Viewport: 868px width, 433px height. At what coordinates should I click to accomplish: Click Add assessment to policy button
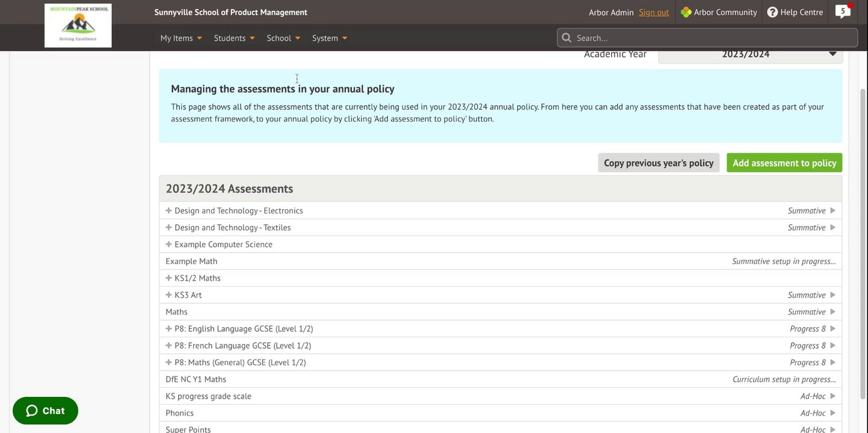click(x=784, y=163)
